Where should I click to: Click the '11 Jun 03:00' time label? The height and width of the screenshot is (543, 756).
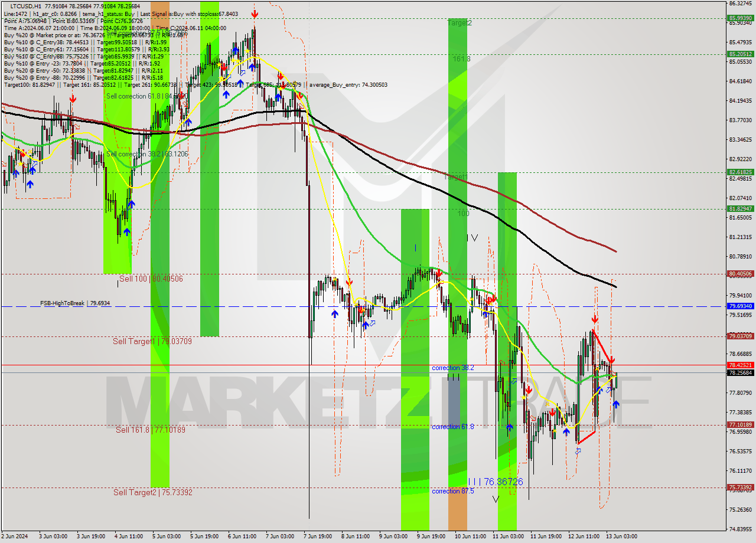pos(507,537)
